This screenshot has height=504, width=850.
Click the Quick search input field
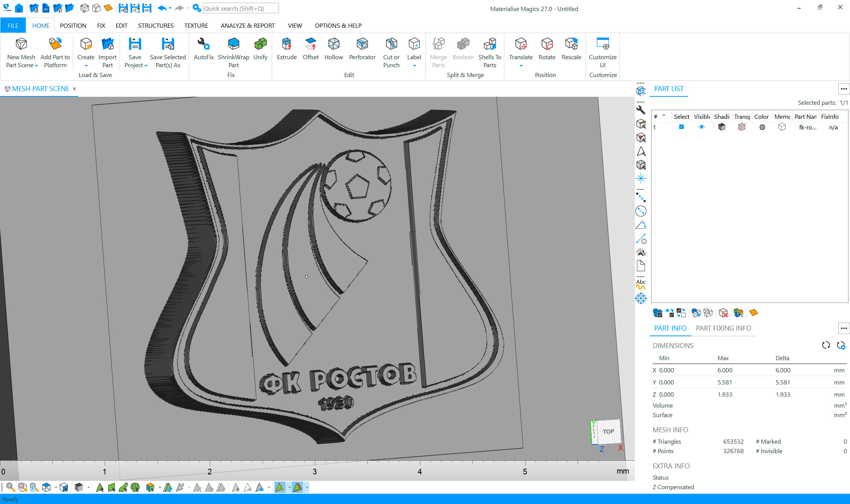pyautogui.click(x=241, y=8)
